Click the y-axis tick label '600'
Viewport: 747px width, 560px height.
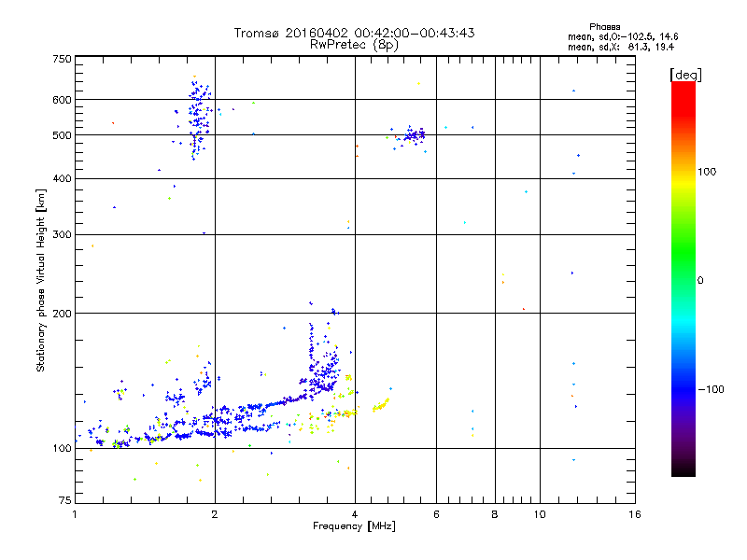click(62, 100)
